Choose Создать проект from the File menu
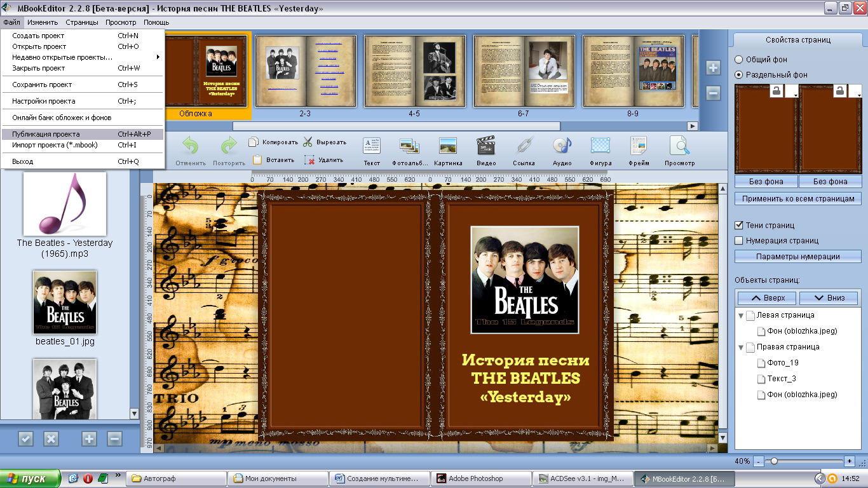This screenshot has height=488, width=868. pyautogui.click(x=83, y=36)
